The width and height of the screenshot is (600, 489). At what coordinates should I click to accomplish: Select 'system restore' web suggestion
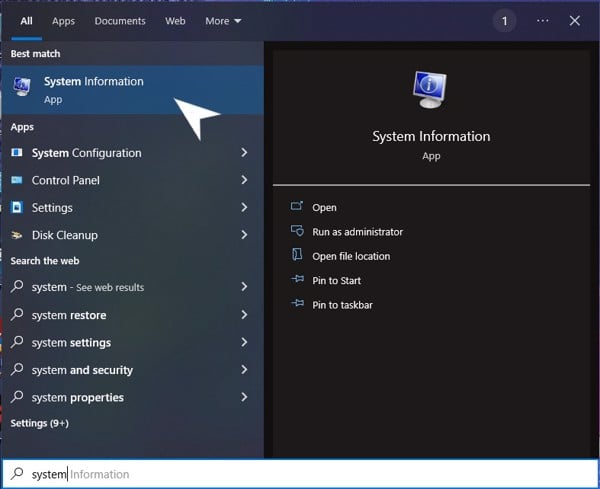tap(132, 315)
